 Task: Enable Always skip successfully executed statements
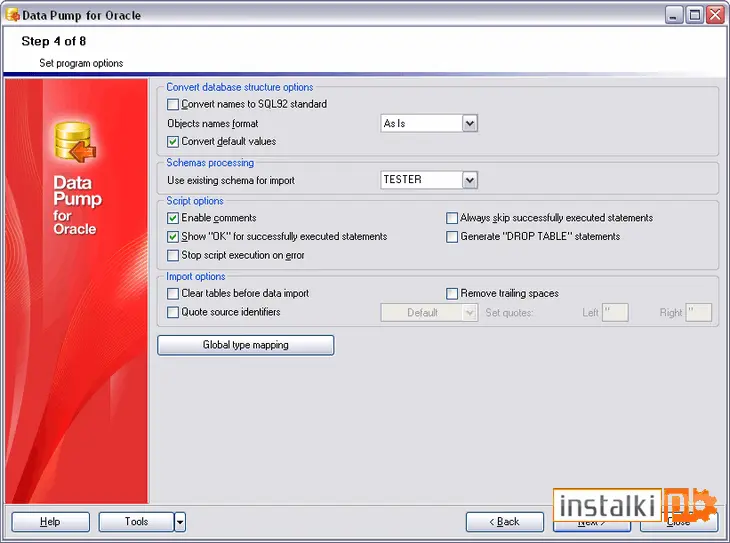click(452, 218)
